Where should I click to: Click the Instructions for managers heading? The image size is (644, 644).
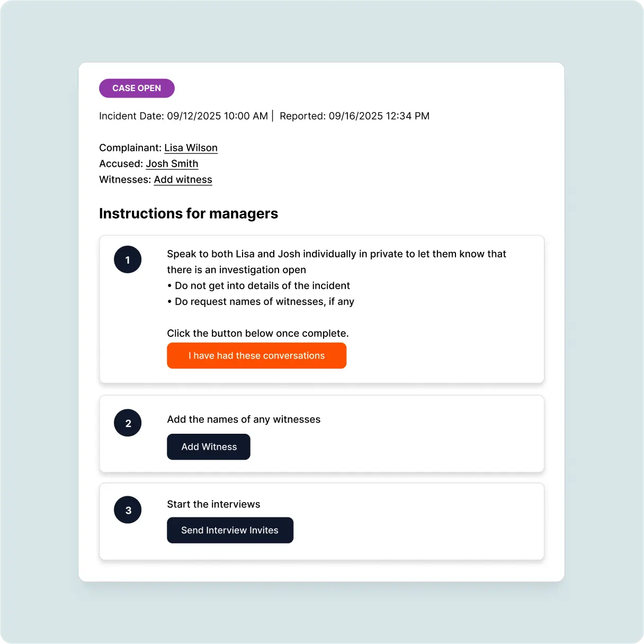coord(189,213)
